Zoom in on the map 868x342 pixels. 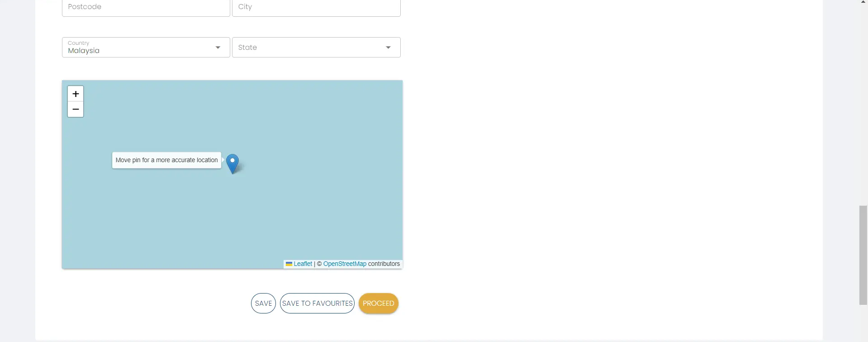(x=76, y=94)
